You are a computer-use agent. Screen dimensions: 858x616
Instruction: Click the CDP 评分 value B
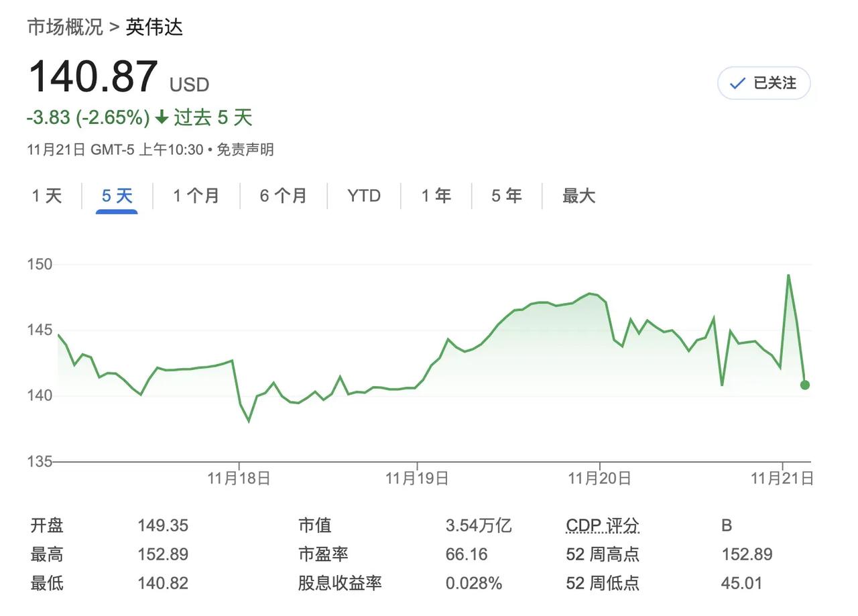click(727, 526)
